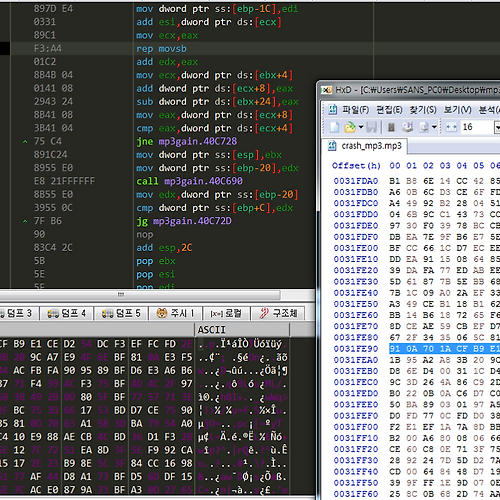Click the jump arrow next to 7F B6
500x500 pixels.
pyautogui.click(x=25, y=221)
